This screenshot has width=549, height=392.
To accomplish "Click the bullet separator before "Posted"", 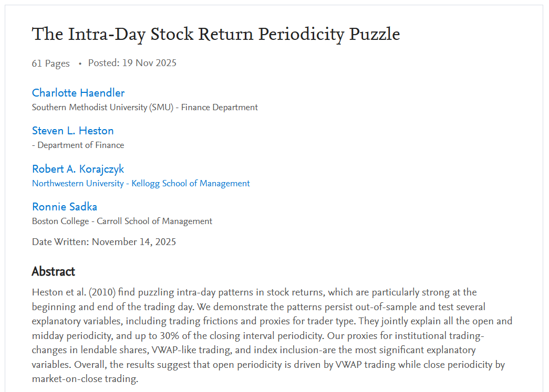I will [x=80, y=63].
